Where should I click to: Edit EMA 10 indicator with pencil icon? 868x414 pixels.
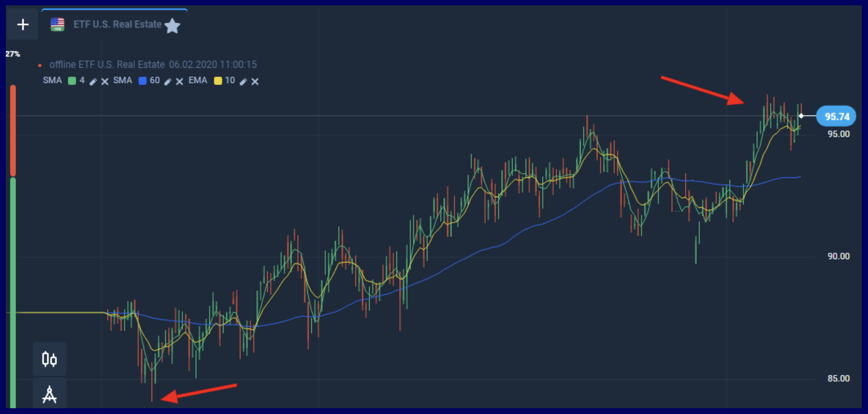(243, 81)
